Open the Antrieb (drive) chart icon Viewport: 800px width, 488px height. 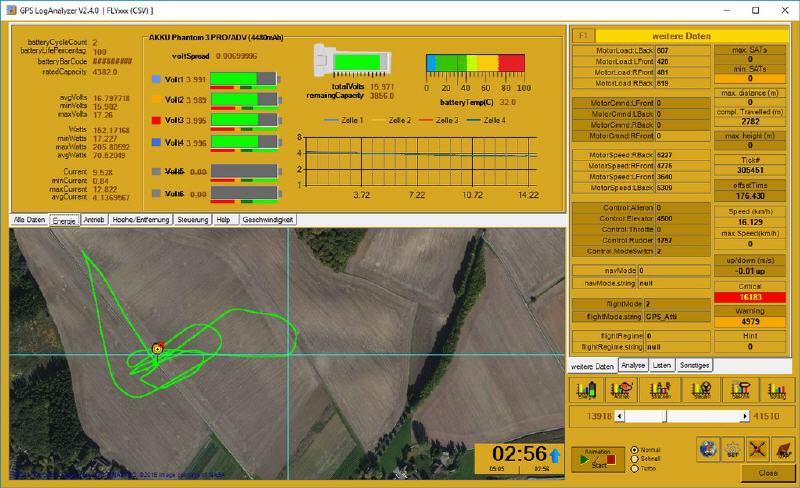(621, 390)
